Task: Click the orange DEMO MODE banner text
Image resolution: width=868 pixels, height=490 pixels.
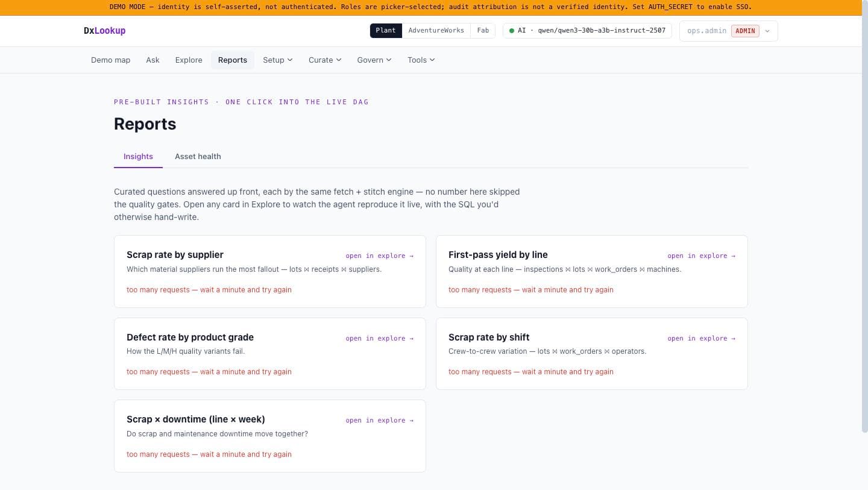Action: pyautogui.click(x=430, y=7)
